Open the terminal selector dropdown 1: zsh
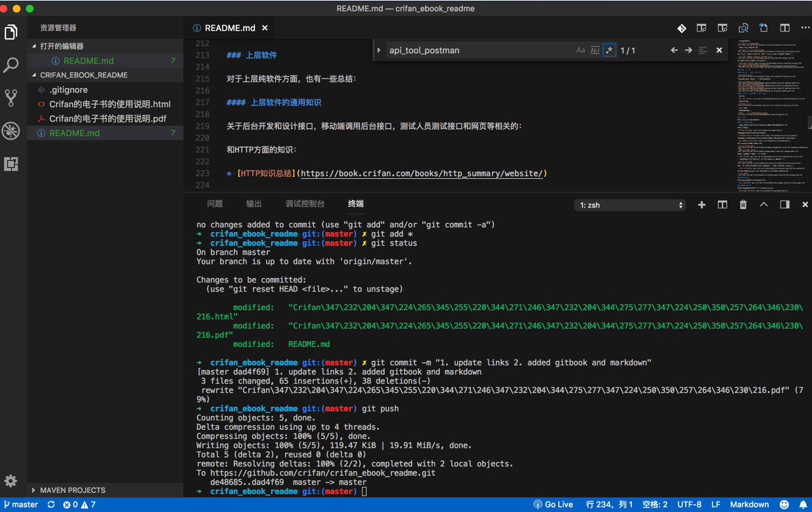This screenshot has height=512, width=812. click(630, 205)
